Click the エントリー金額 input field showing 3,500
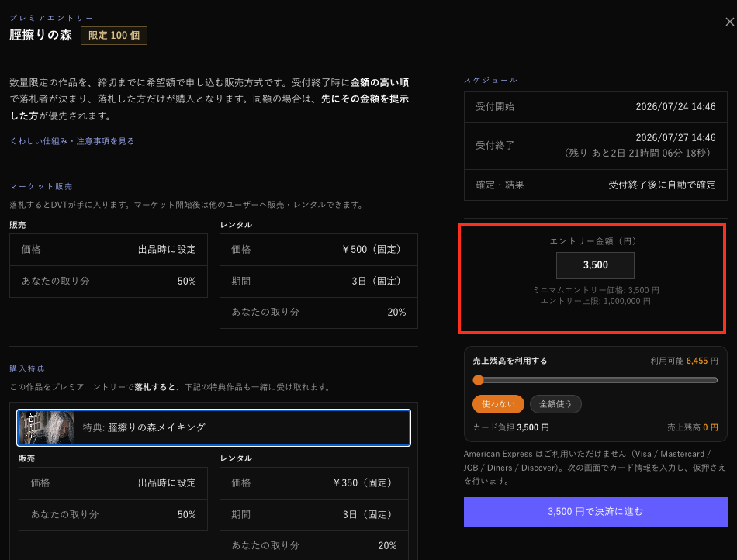This screenshot has height=560, width=737. [x=595, y=265]
